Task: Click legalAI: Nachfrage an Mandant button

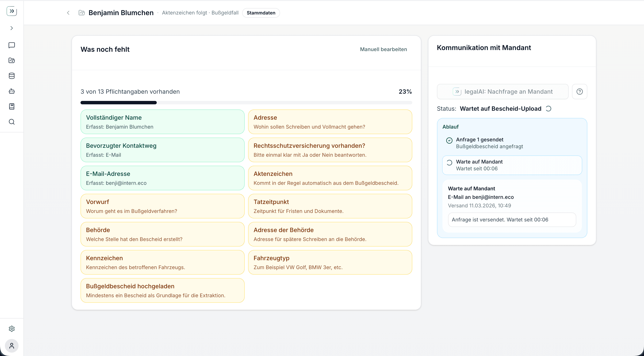Action: 503,92
